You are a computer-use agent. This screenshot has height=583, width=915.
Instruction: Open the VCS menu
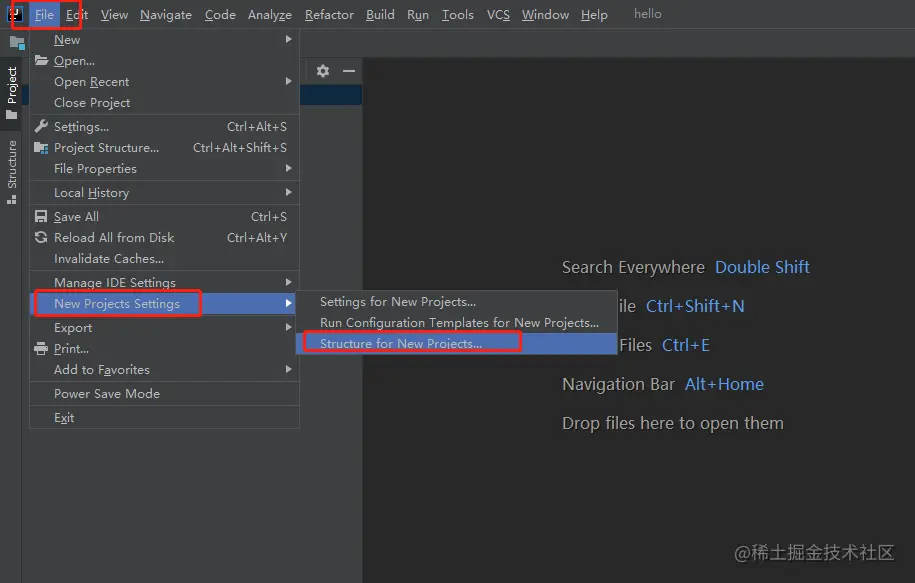(498, 15)
